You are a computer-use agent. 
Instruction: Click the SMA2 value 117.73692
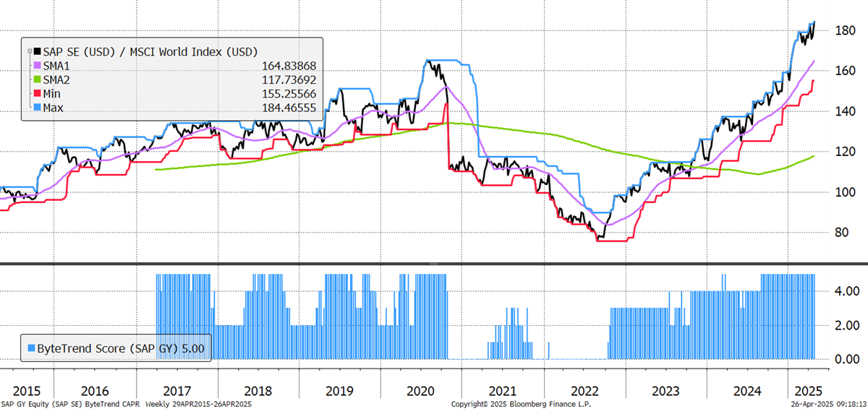[x=289, y=79]
